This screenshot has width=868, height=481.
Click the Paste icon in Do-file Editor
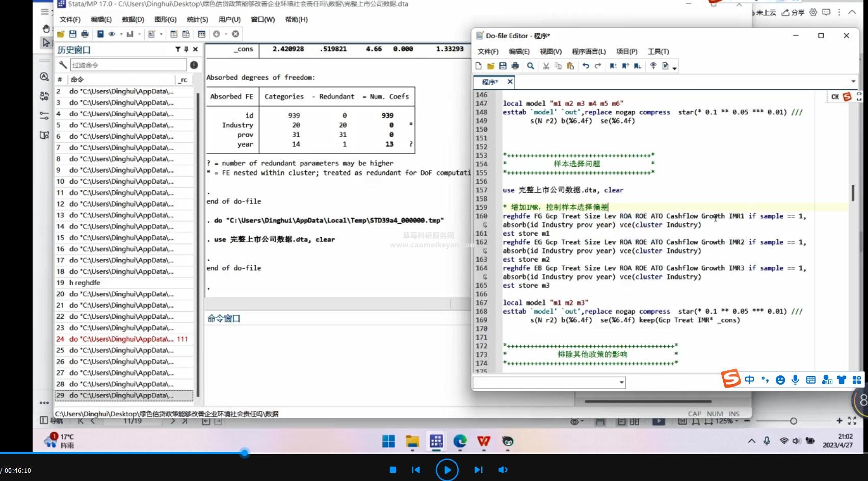(x=570, y=66)
